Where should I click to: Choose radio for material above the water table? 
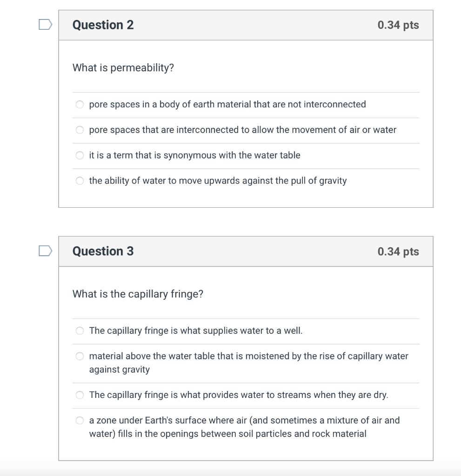(80, 357)
